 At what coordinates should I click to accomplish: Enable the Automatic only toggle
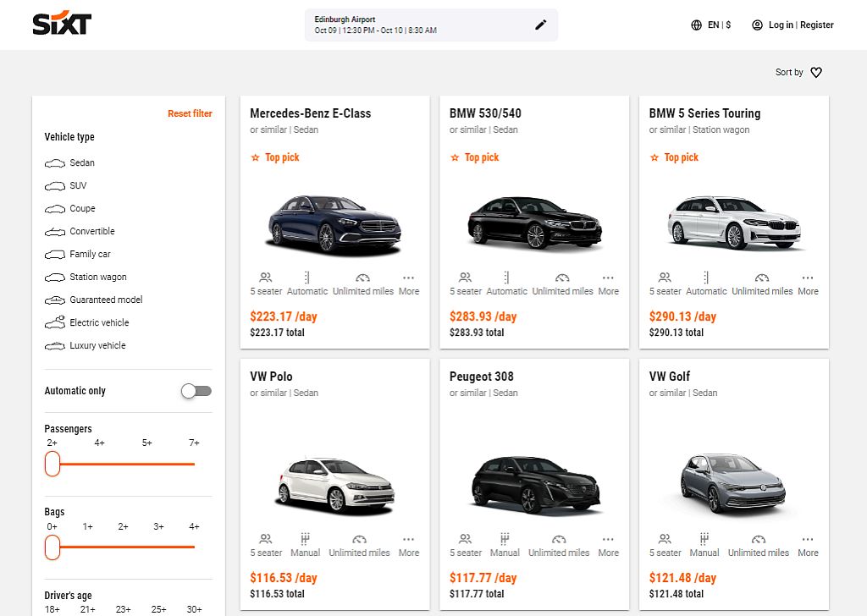[196, 391]
